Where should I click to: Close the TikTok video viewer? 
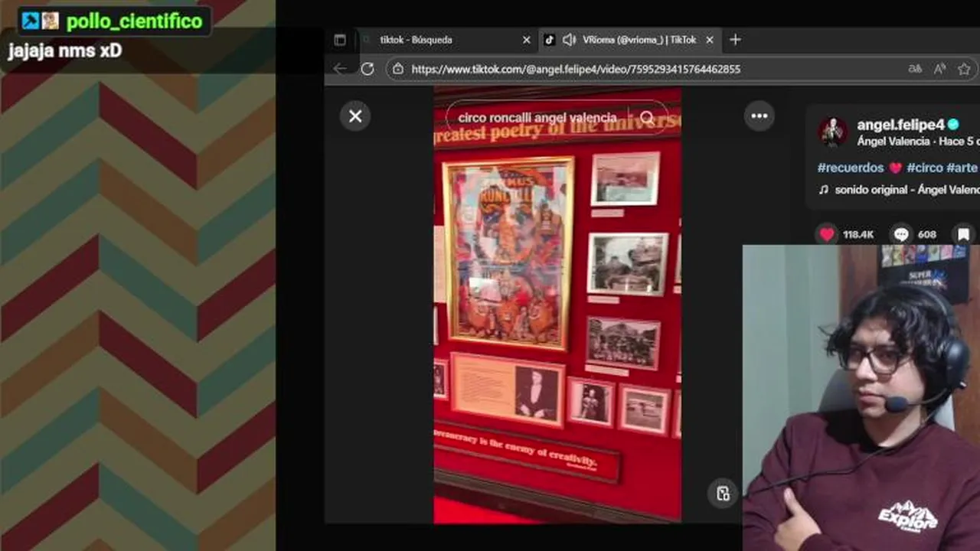coord(355,116)
